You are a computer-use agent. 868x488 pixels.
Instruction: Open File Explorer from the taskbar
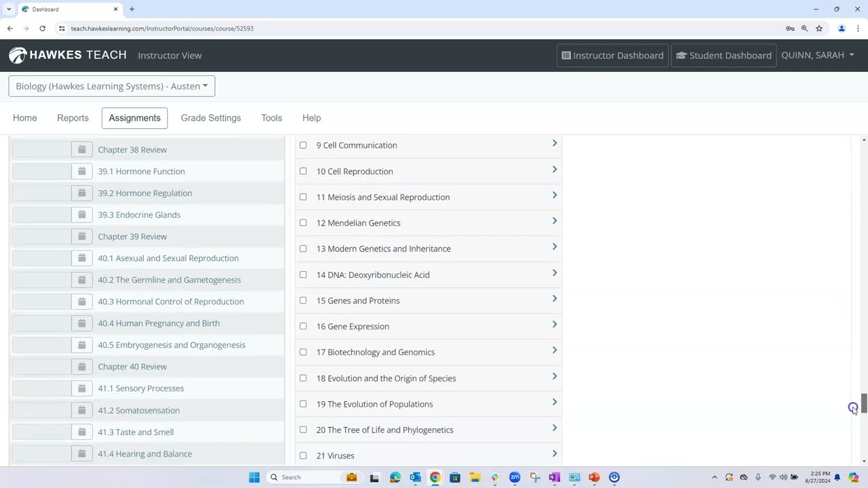click(x=475, y=477)
